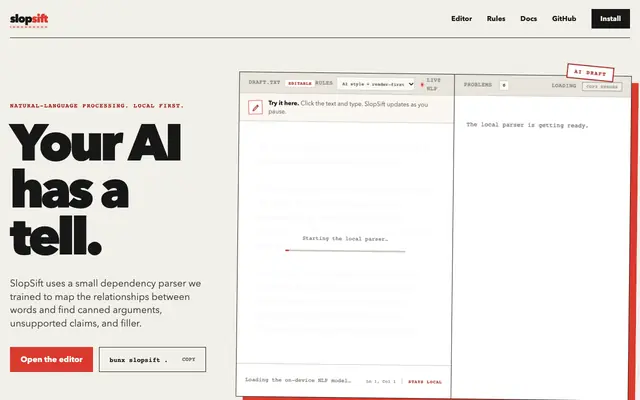
Task: Click the SlopSift description paragraph
Action: click(105, 303)
